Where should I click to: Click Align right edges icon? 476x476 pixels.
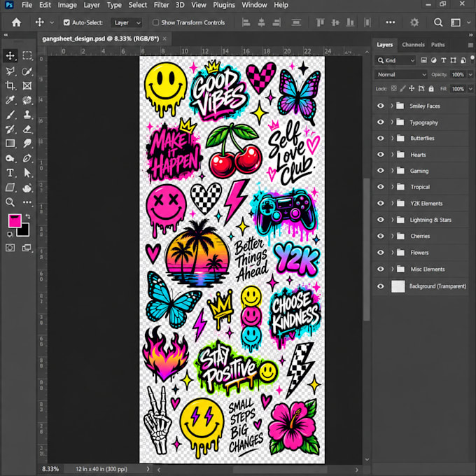[276, 22]
